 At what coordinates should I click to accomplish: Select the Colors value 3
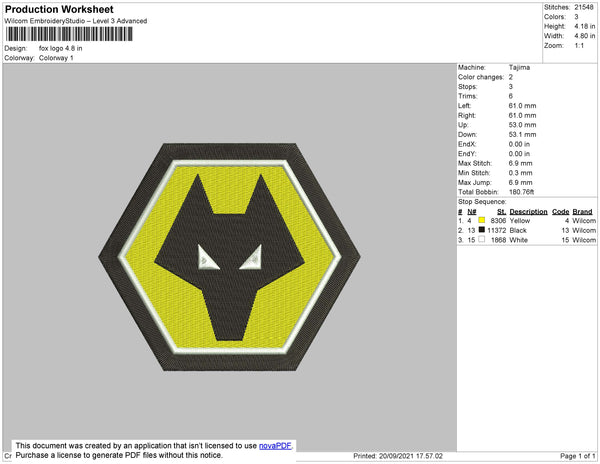coord(576,17)
